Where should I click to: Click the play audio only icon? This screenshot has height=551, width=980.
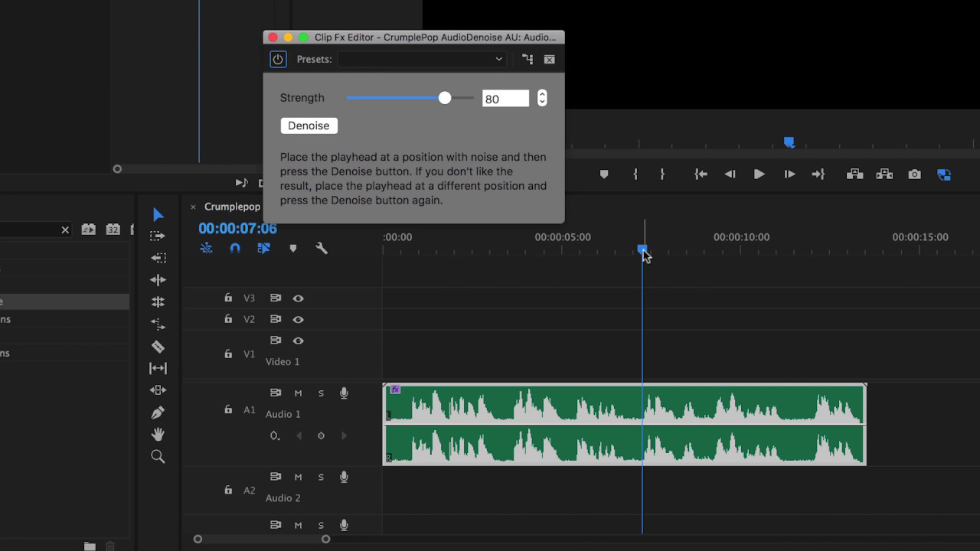(241, 182)
